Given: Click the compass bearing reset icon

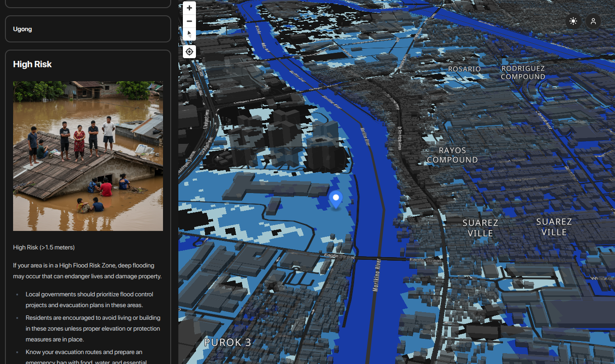Looking at the screenshot, I should pos(189,34).
